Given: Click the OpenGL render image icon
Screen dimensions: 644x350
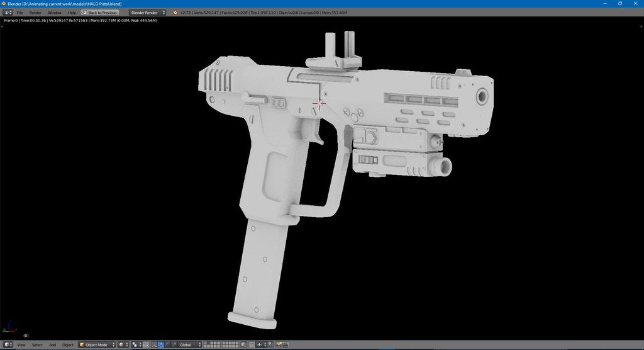Looking at the screenshot, I should 279,345.
